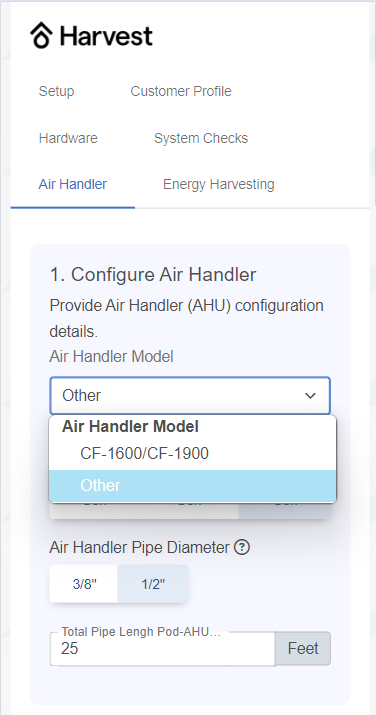Image resolution: width=376 pixels, height=715 pixels.
Task: Switch to the Setup tab
Action: (57, 91)
